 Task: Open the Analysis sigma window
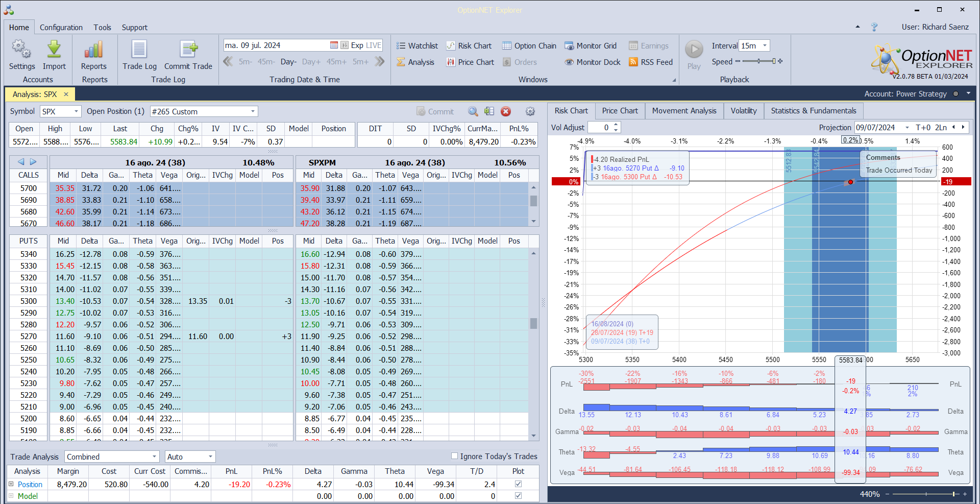click(415, 62)
